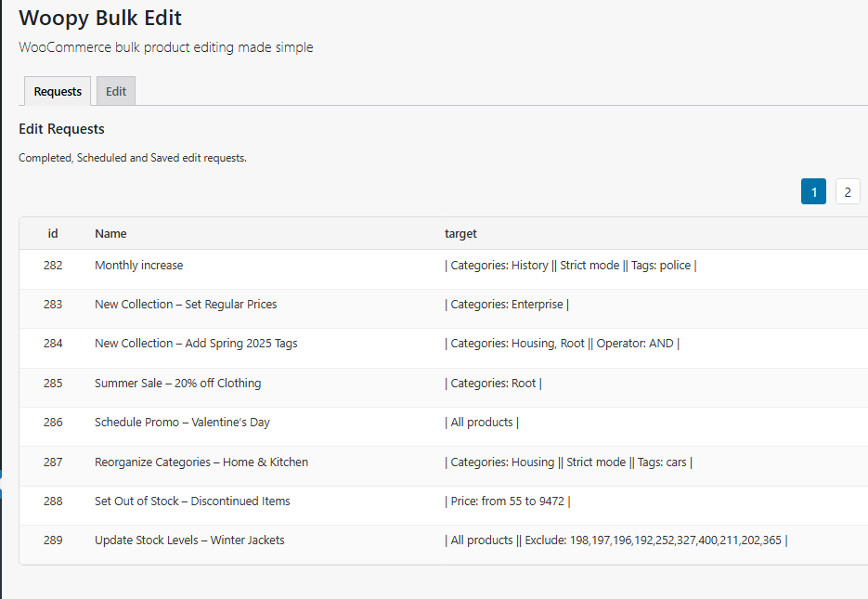
Task: Click the target column header
Action: coord(460,233)
